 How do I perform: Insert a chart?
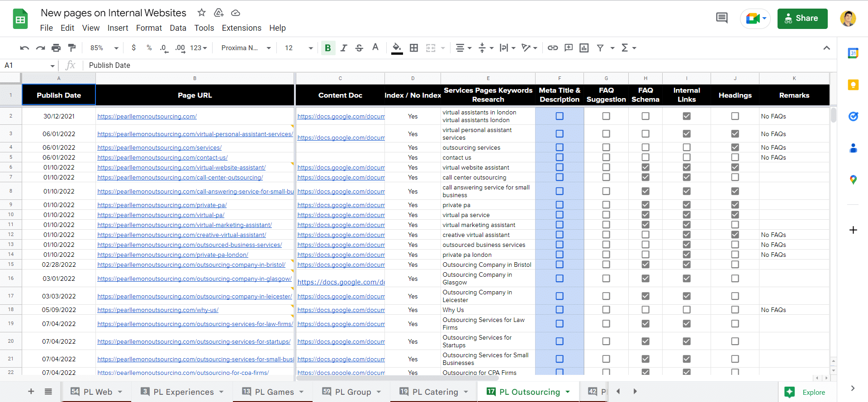584,48
